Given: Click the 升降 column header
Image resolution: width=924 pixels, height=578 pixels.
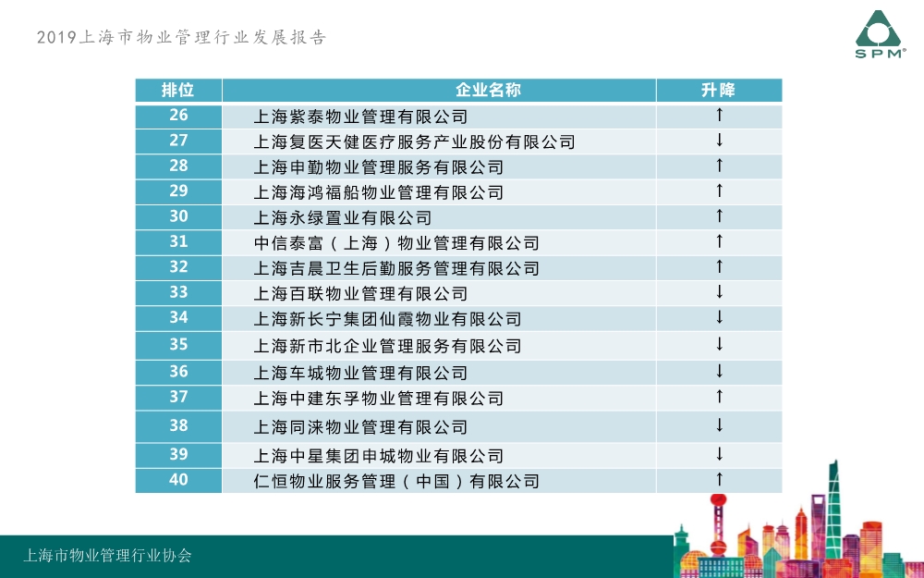Looking at the screenshot, I should (x=718, y=90).
